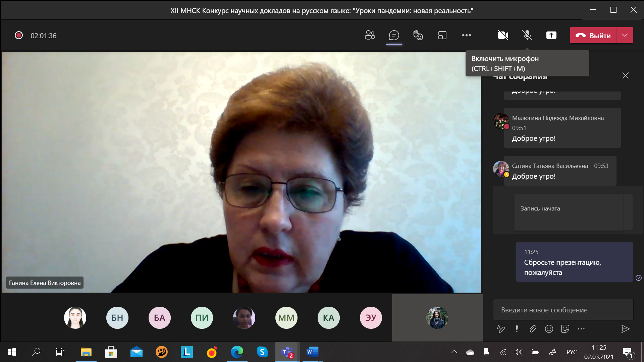
Task: Open Windows search in taskbar
Action: coord(36,352)
